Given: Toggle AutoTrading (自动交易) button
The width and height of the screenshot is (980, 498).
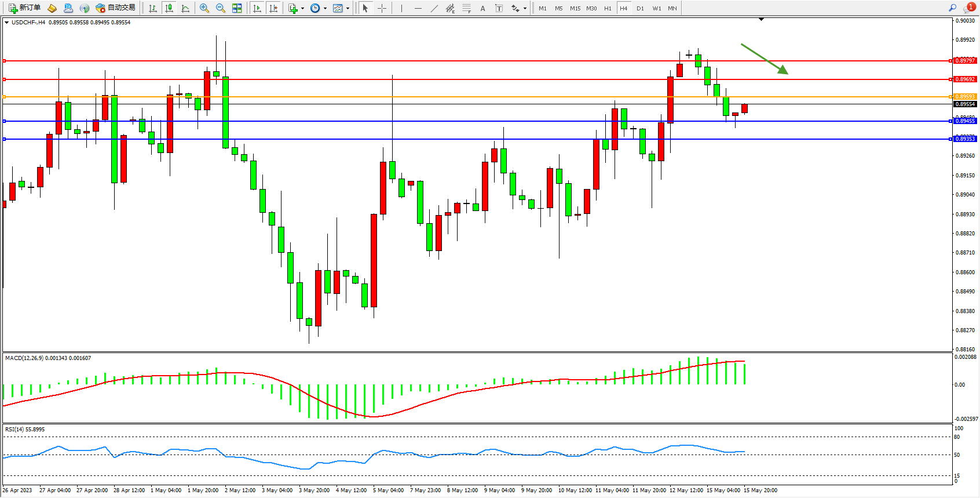Looking at the screenshot, I should coord(116,8).
